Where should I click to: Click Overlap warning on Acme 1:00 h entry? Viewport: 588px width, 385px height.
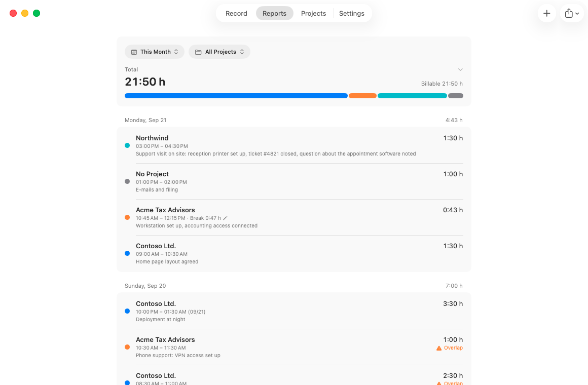pyautogui.click(x=450, y=348)
